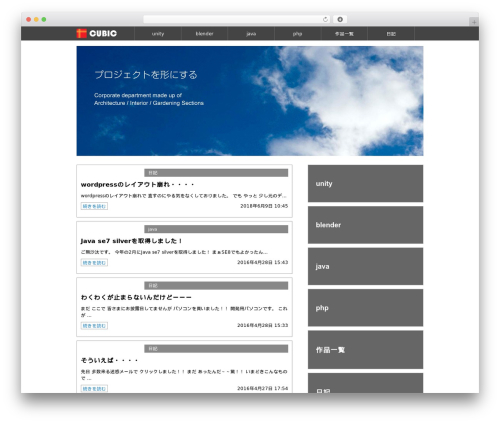Open the java item in top navigation
This screenshot has width=500, height=423.
click(251, 34)
